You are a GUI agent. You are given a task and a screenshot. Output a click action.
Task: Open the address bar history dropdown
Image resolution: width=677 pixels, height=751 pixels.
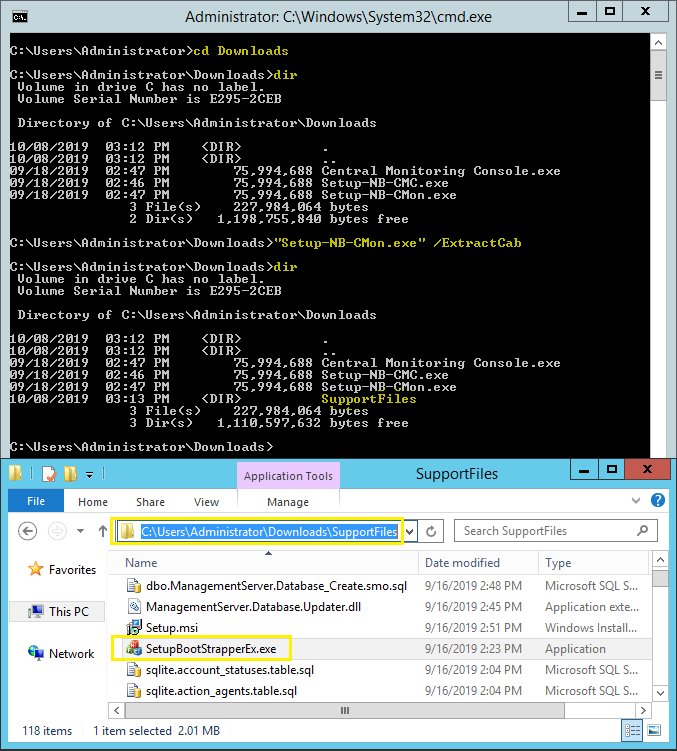point(410,532)
